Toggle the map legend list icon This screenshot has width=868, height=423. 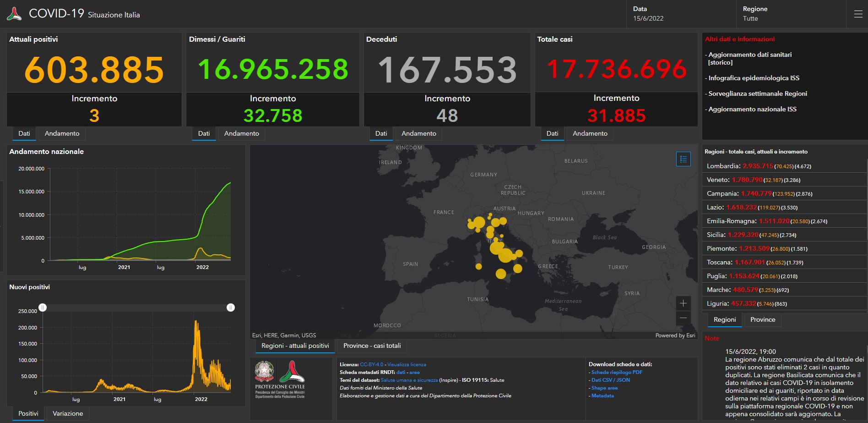coord(683,159)
